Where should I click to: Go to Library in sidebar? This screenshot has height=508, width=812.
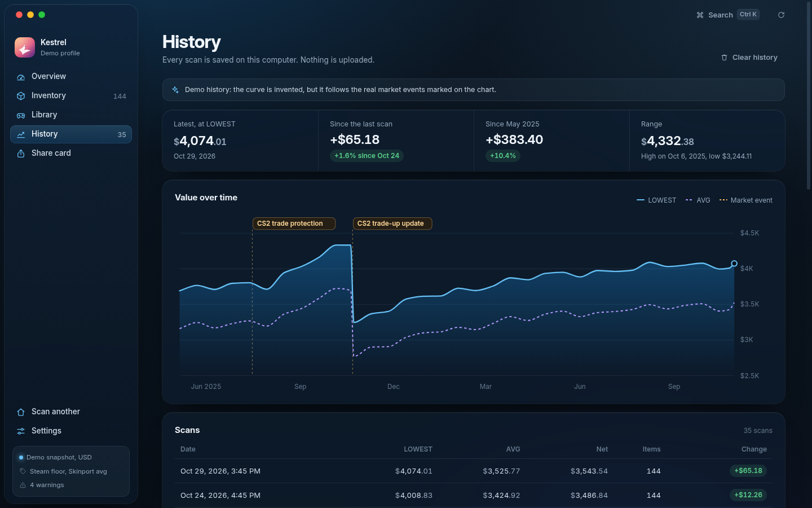pos(71,115)
